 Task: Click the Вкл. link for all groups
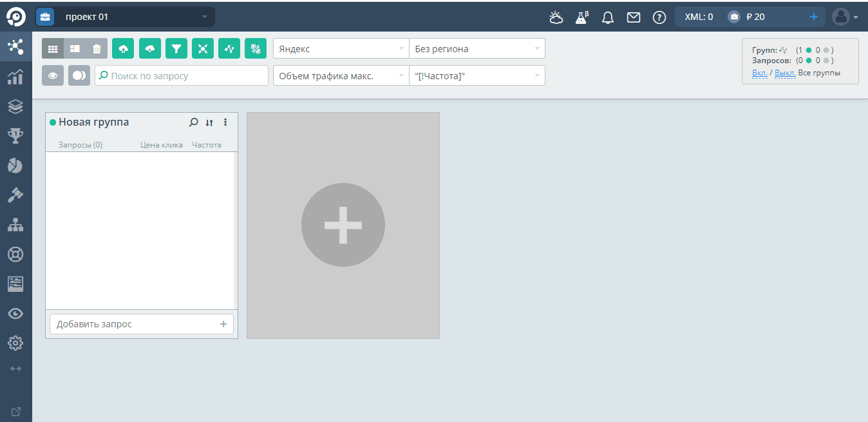tap(759, 73)
